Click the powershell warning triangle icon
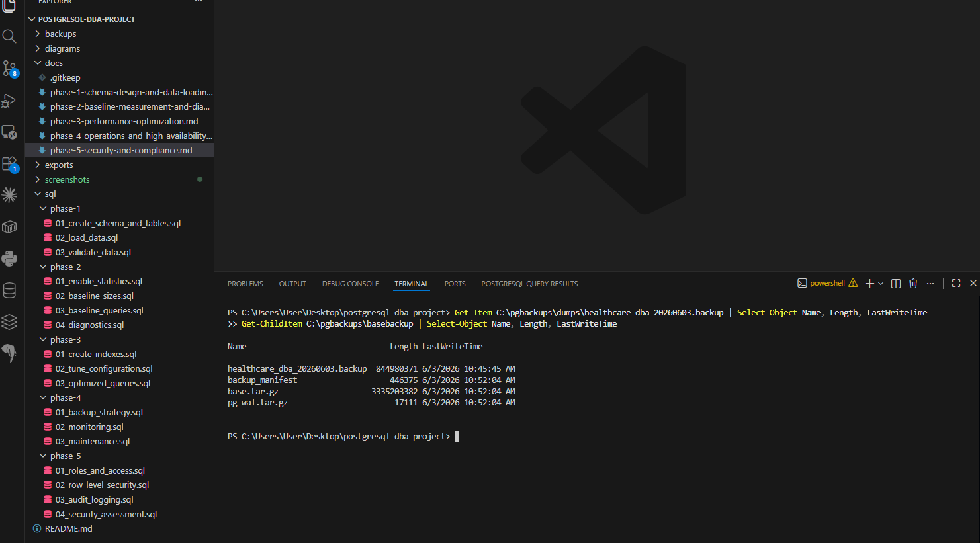This screenshot has width=980, height=543. click(x=853, y=283)
